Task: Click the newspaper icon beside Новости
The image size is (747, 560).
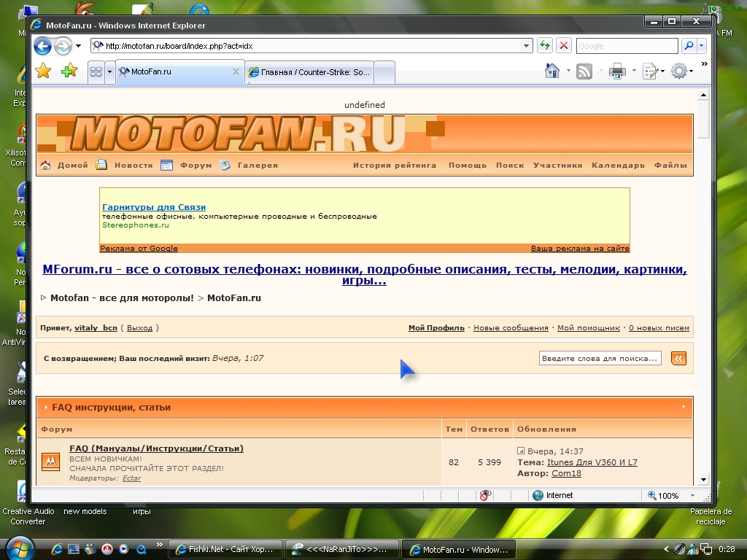Action: point(101,165)
